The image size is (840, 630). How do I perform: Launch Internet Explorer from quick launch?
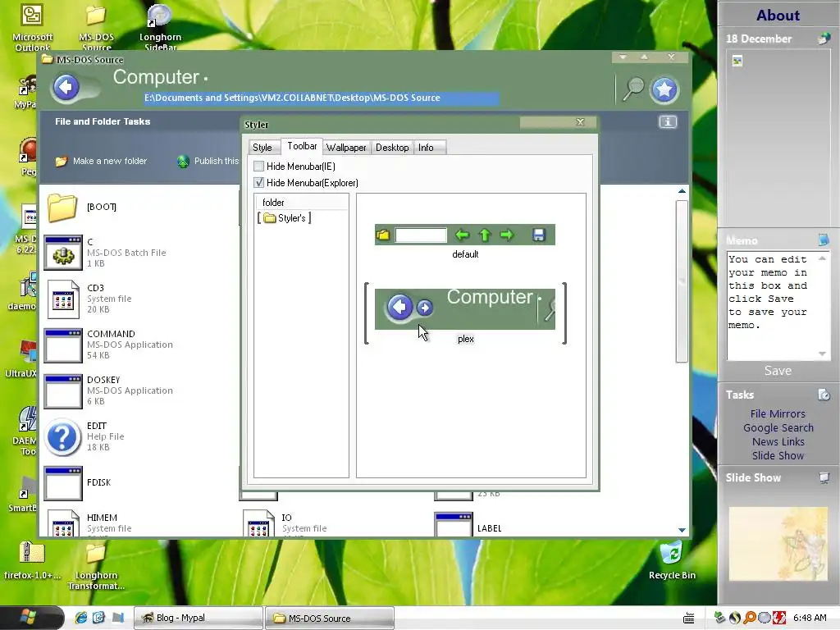(81, 618)
